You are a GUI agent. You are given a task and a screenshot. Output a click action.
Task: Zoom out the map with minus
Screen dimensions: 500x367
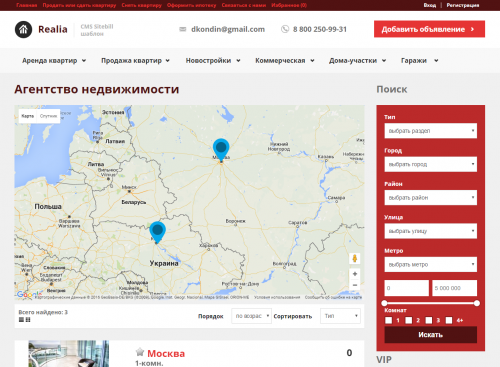point(355,285)
